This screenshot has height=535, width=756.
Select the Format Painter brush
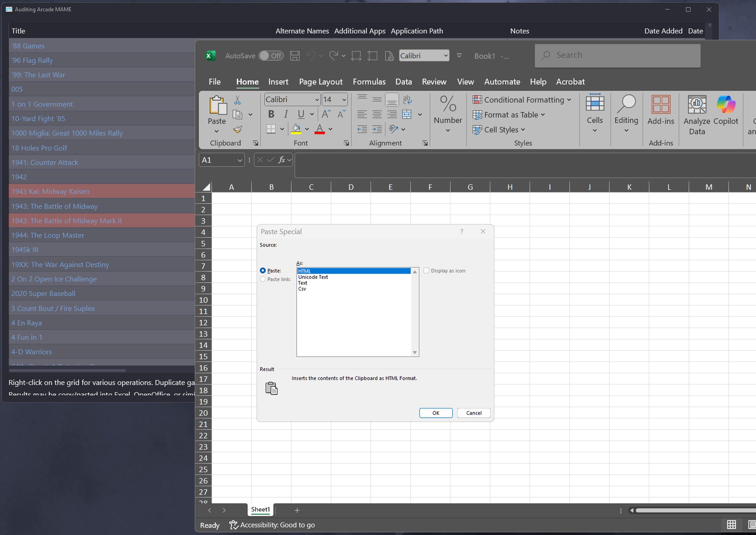click(237, 130)
